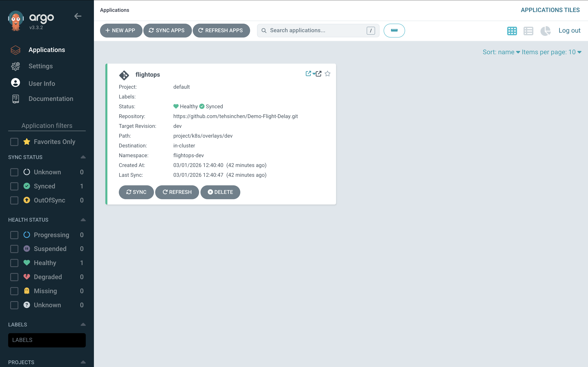Check the Synced sync status filter
588x367 pixels.
(x=14, y=186)
